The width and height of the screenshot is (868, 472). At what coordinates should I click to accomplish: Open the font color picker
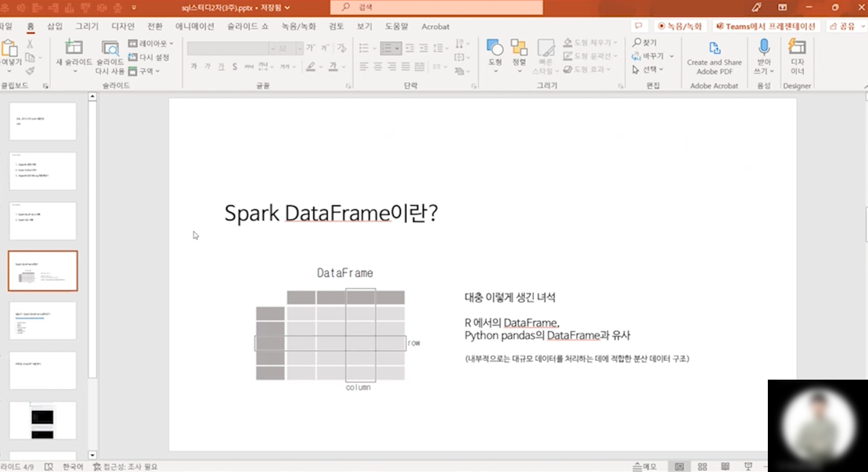(x=333, y=67)
